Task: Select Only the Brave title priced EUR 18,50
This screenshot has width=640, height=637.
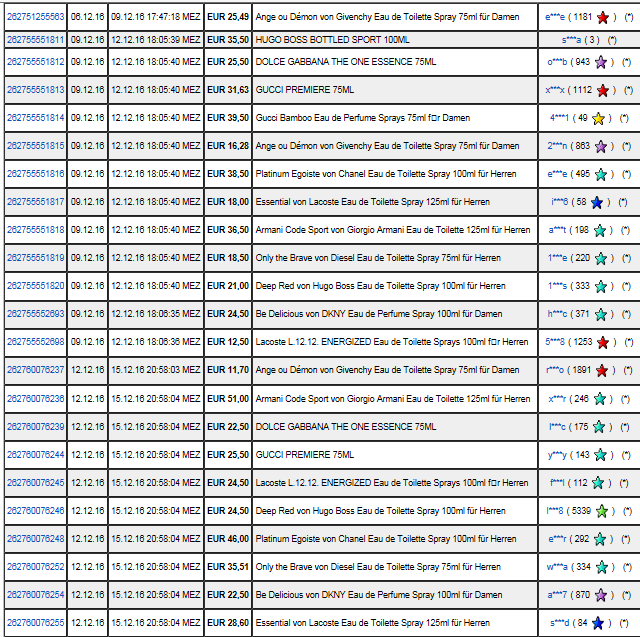Action: [378, 258]
